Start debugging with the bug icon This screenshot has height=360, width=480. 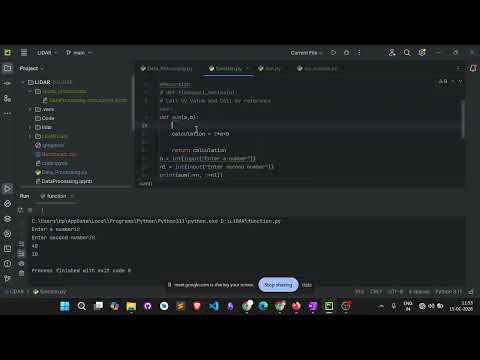click(346, 53)
